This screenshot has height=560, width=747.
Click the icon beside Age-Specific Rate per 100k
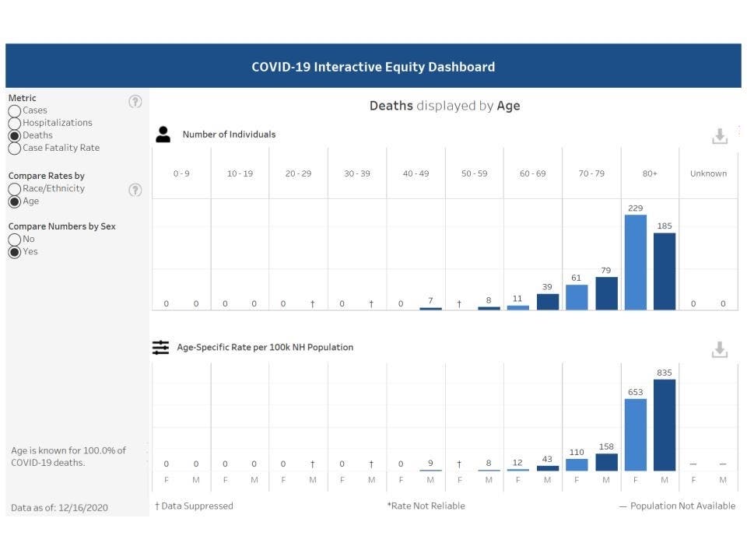click(161, 348)
